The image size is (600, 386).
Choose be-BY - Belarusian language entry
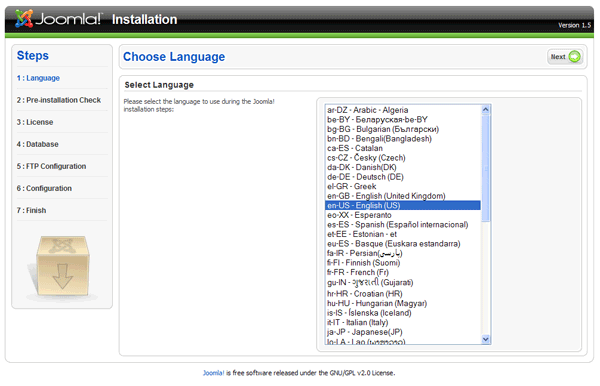403,120
